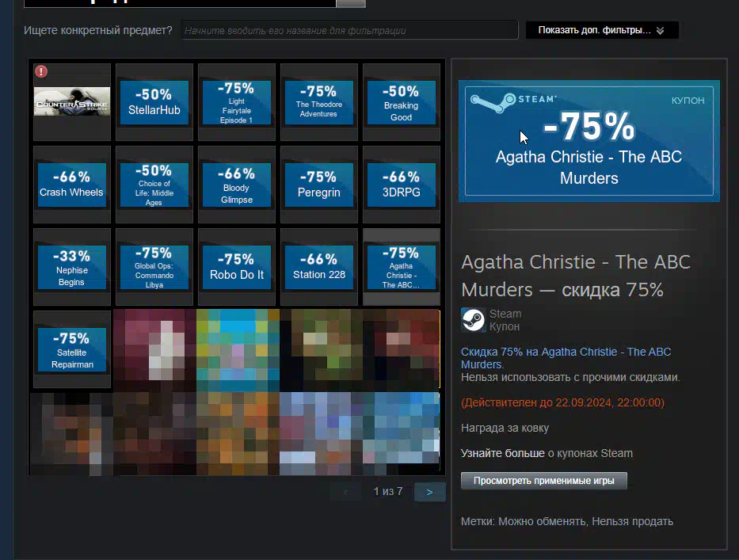Click the large Agatha Christie coupon preview

pyautogui.click(x=589, y=141)
